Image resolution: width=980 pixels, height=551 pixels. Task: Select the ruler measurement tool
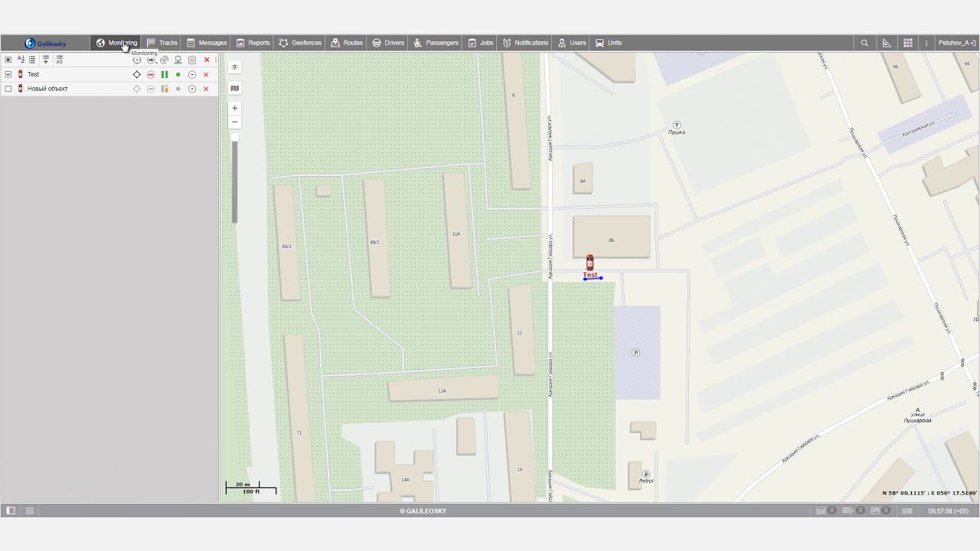pos(887,43)
